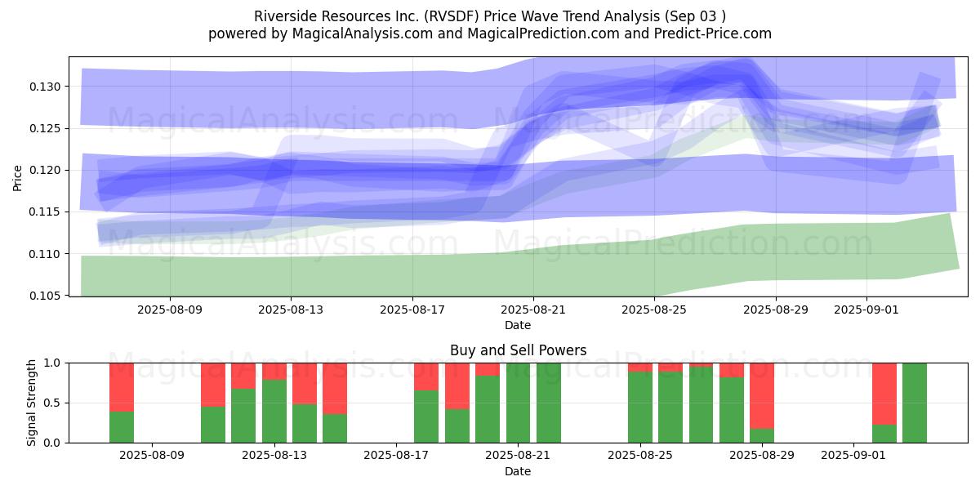Image resolution: width=980 pixels, height=490 pixels.
Task: Click the full green bar above 2025-08-21
Action: click(x=518, y=403)
